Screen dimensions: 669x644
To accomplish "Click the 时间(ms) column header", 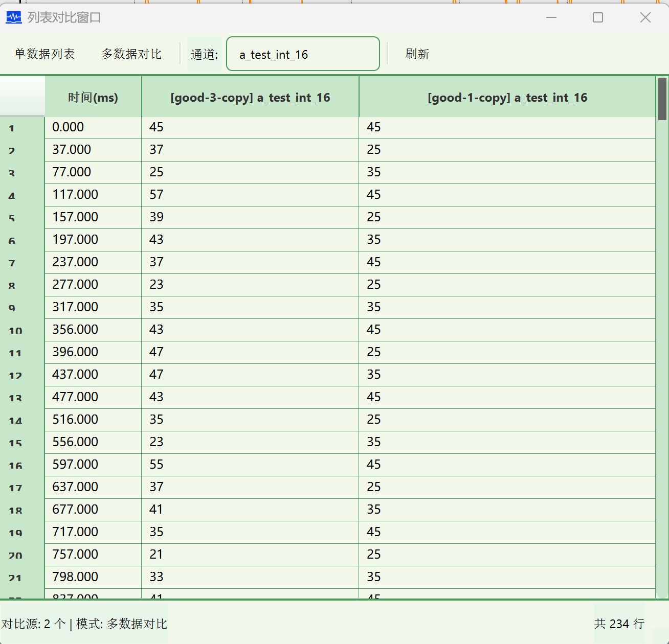I will [x=93, y=97].
